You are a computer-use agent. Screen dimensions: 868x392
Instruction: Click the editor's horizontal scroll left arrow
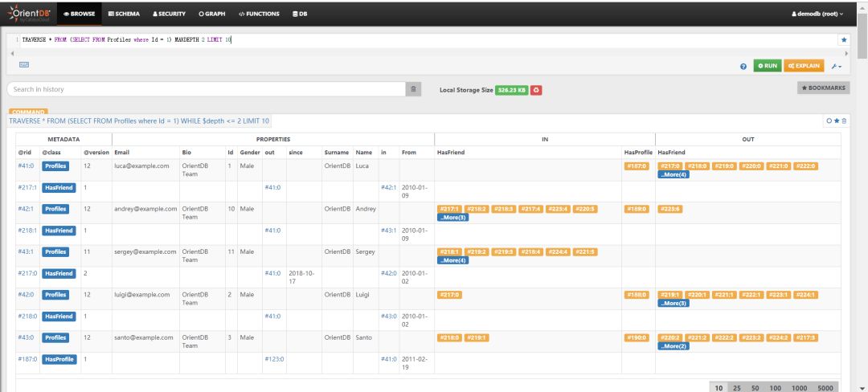click(12, 54)
